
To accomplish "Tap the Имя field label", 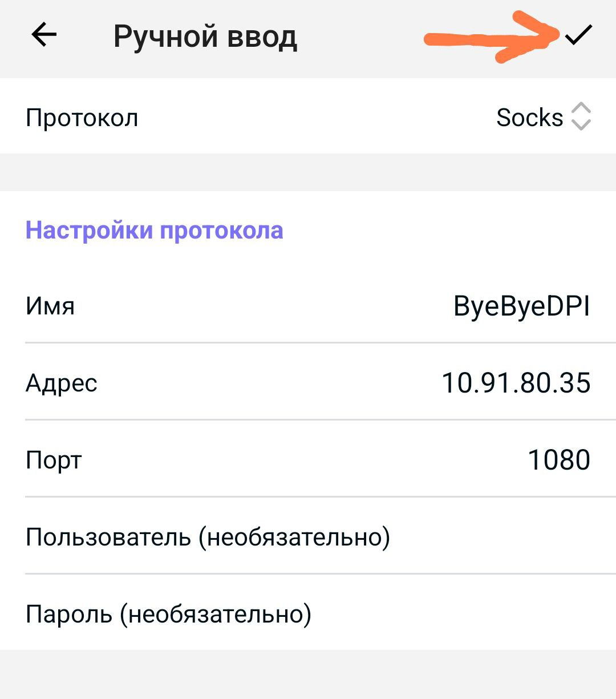I will [50, 306].
